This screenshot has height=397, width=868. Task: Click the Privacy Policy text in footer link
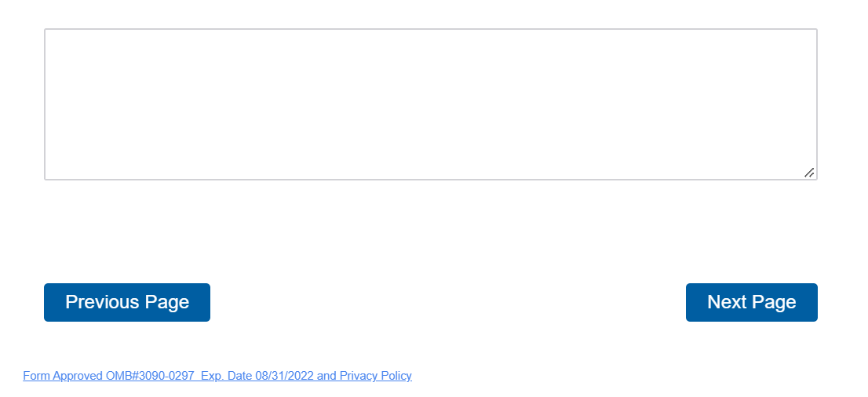pyautogui.click(x=375, y=376)
